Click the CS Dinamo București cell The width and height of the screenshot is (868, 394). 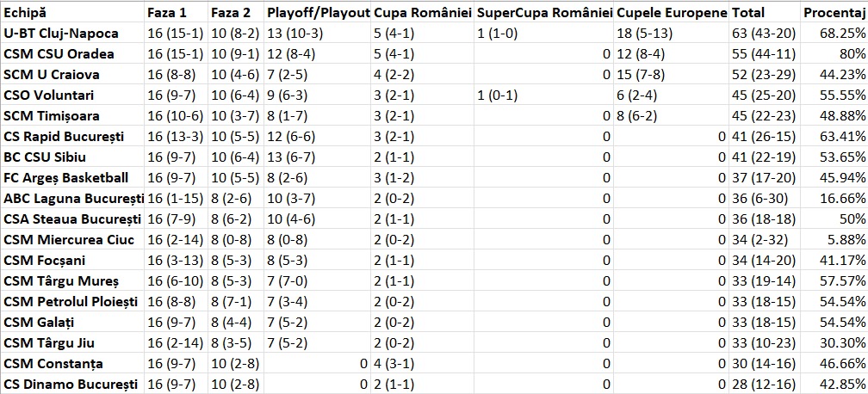[x=73, y=384]
